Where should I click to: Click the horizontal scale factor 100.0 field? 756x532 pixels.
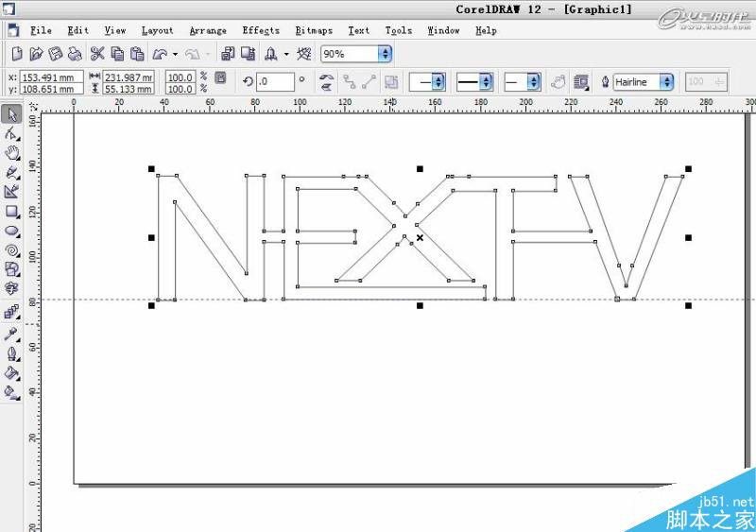180,77
